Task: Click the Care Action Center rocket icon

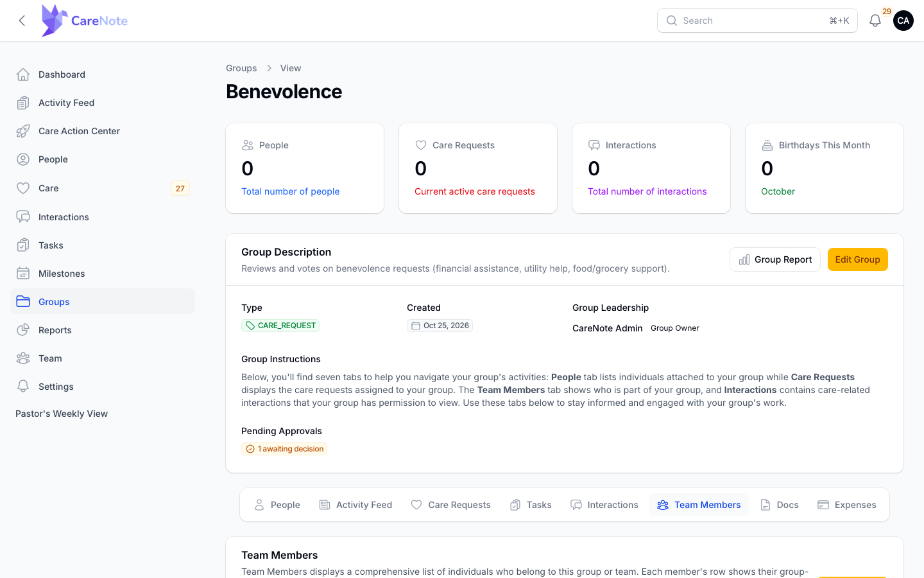Action: pyautogui.click(x=23, y=131)
